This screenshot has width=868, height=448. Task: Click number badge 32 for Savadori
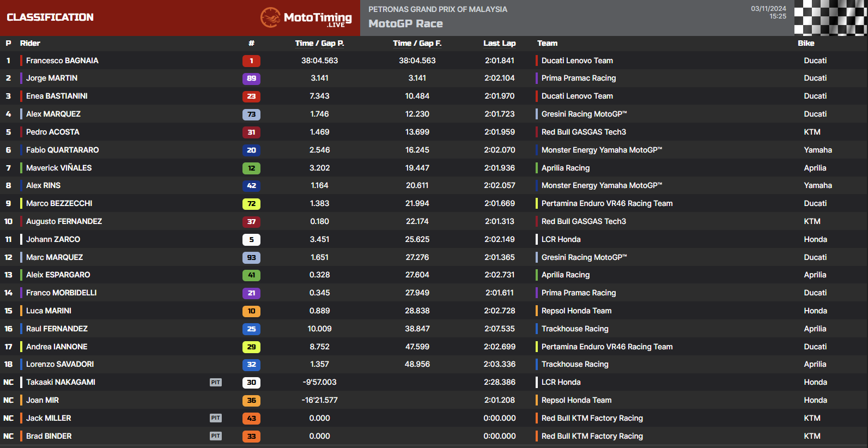tap(251, 365)
